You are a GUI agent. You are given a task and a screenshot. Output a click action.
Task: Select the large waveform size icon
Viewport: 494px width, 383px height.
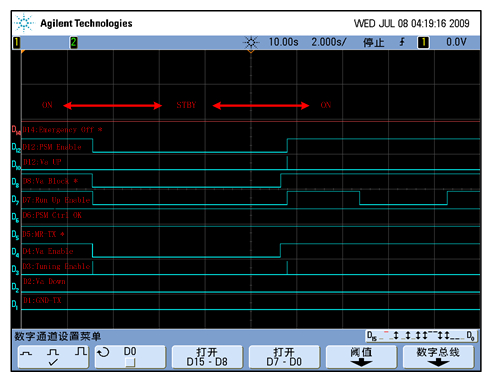[81, 351]
